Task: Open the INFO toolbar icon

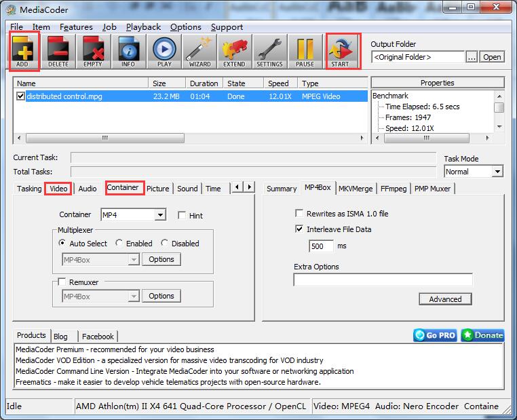Action: (x=128, y=51)
